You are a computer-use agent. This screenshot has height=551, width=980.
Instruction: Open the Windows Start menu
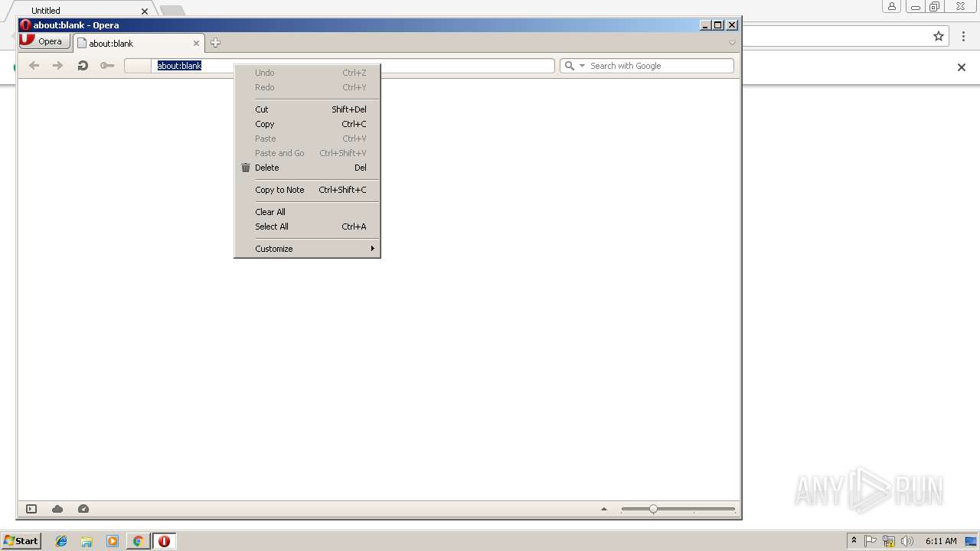pos(21,541)
